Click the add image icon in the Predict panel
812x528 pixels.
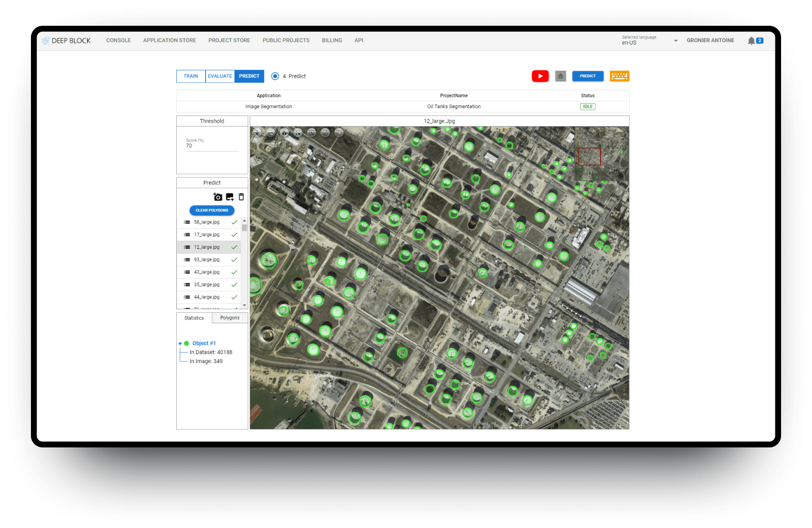pos(229,197)
